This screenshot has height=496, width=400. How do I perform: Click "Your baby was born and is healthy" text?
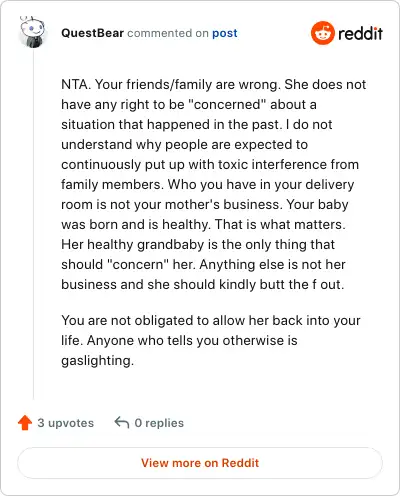click(205, 214)
